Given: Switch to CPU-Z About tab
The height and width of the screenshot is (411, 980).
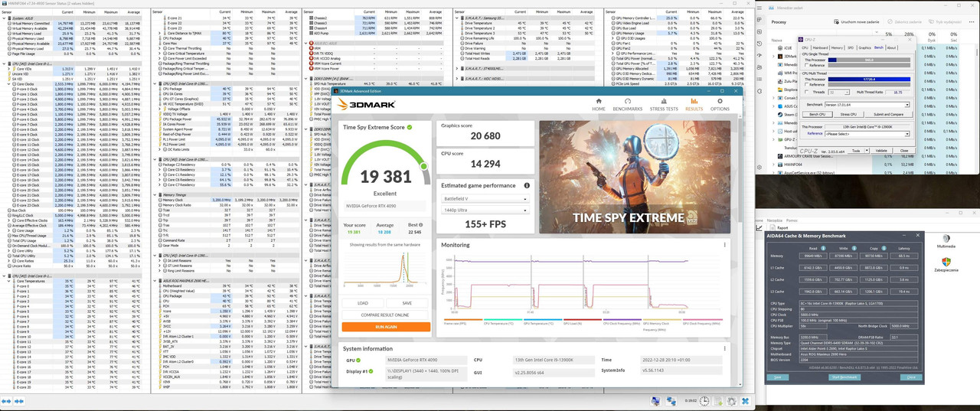Looking at the screenshot, I should tap(891, 47).
